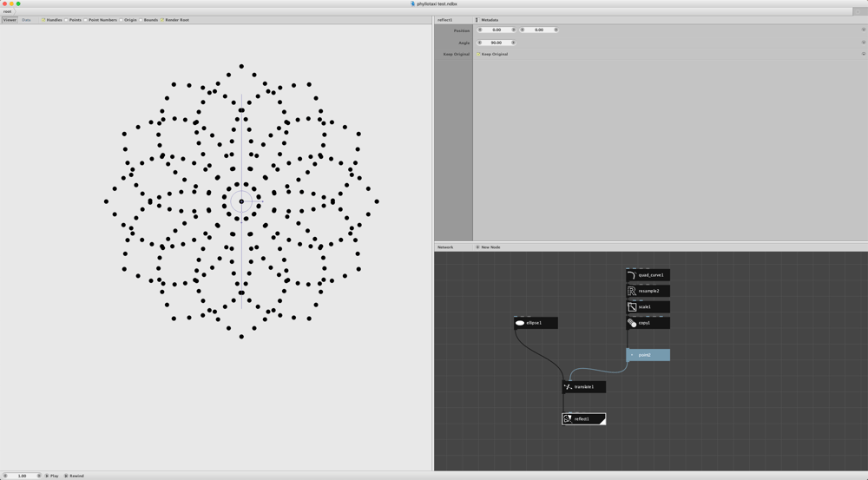Click the copy1 node icon
The width and height of the screenshot is (868, 480).
pos(632,323)
